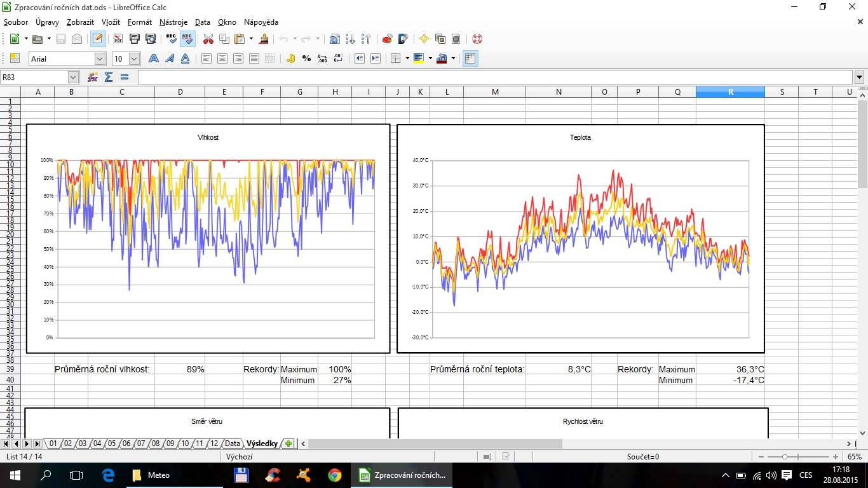Zoom out using the minus button

[x=762, y=457]
